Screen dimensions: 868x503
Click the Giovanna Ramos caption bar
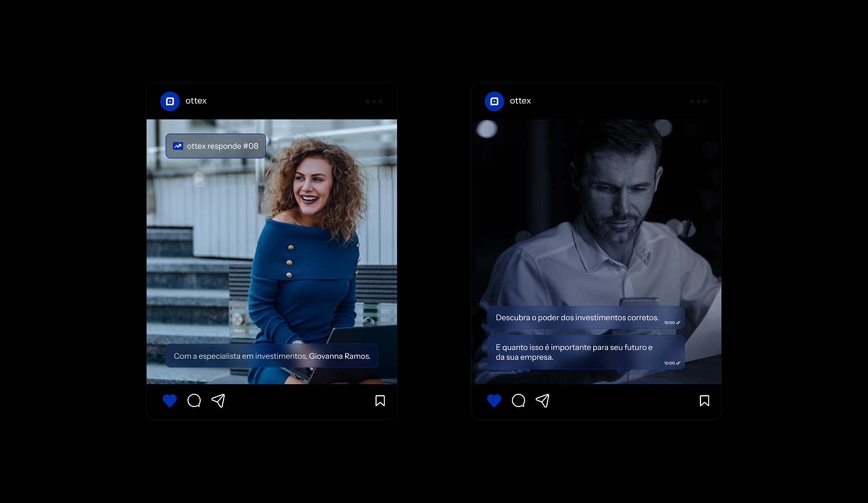point(272,356)
